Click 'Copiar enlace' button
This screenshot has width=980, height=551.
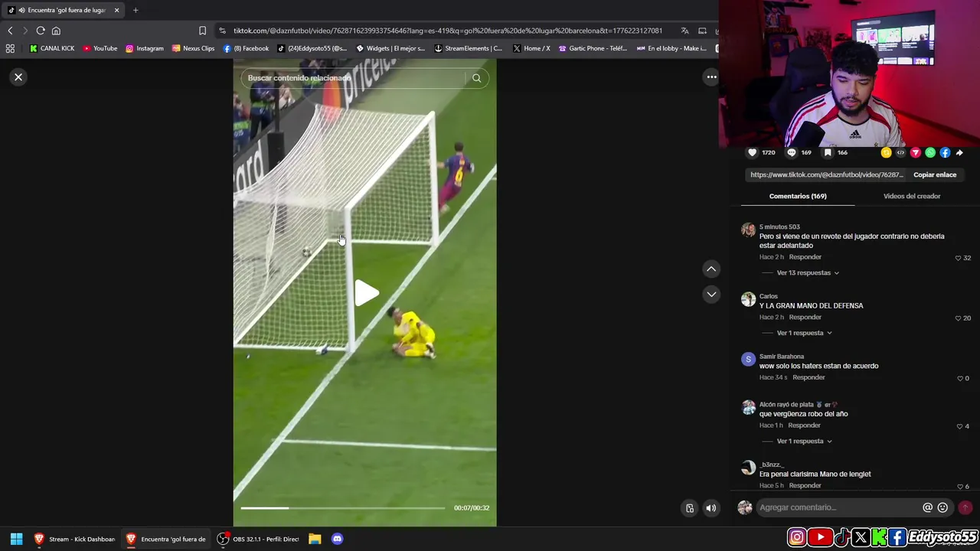pos(935,174)
